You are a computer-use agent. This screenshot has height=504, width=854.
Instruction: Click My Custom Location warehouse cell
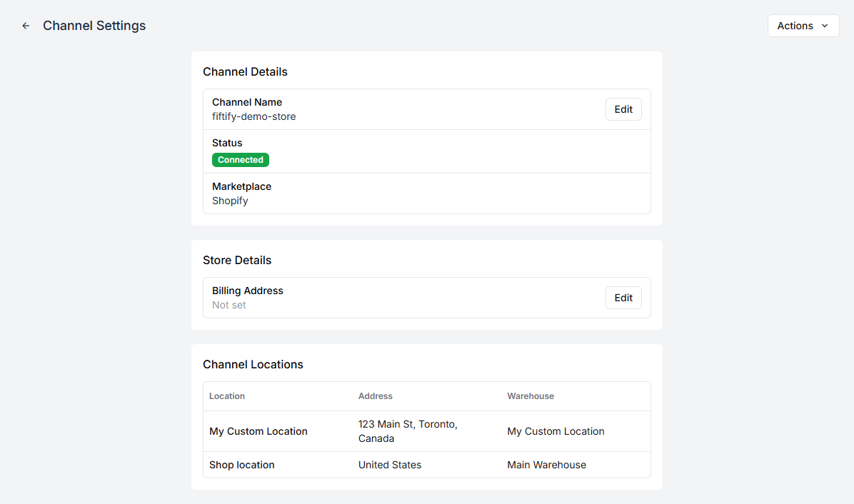pos(556,431)
